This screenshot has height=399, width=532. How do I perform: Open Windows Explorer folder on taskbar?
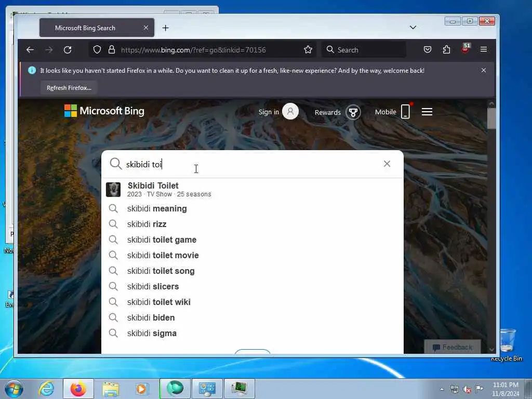111,389
